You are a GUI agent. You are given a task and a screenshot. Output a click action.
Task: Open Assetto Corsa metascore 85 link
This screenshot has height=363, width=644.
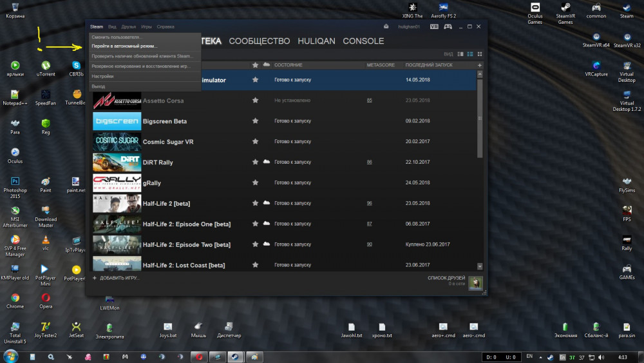tap(369, 101)
